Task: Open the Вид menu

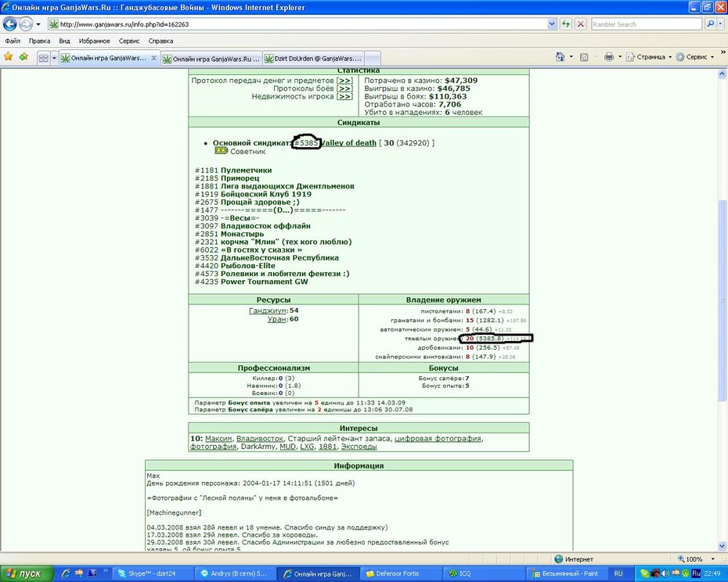Action: (64, 41)
